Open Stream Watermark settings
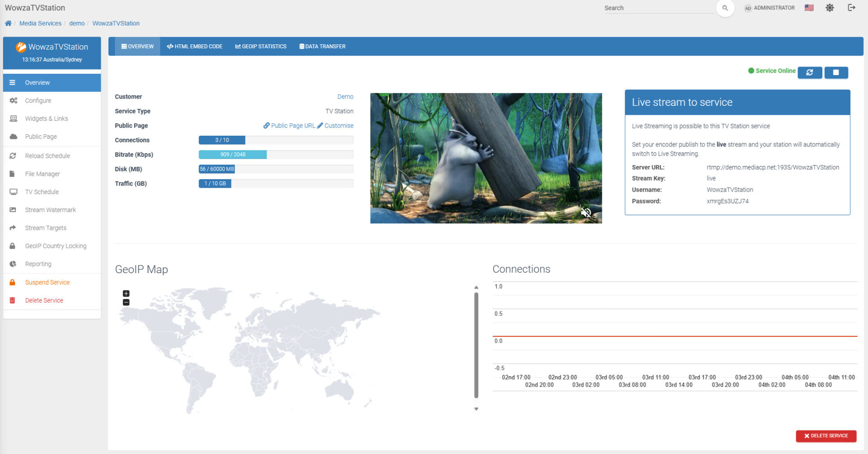 coord(52,210)
